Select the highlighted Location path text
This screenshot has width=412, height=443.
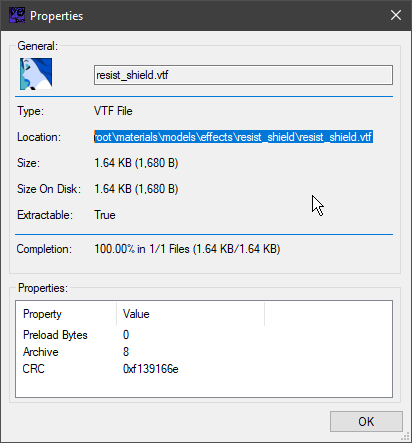[233, 137]
